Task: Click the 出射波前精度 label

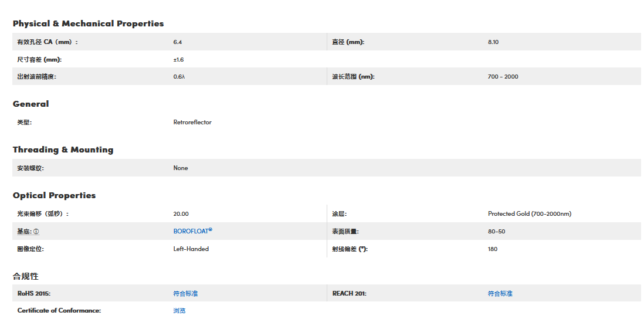Action: (36, 76)
